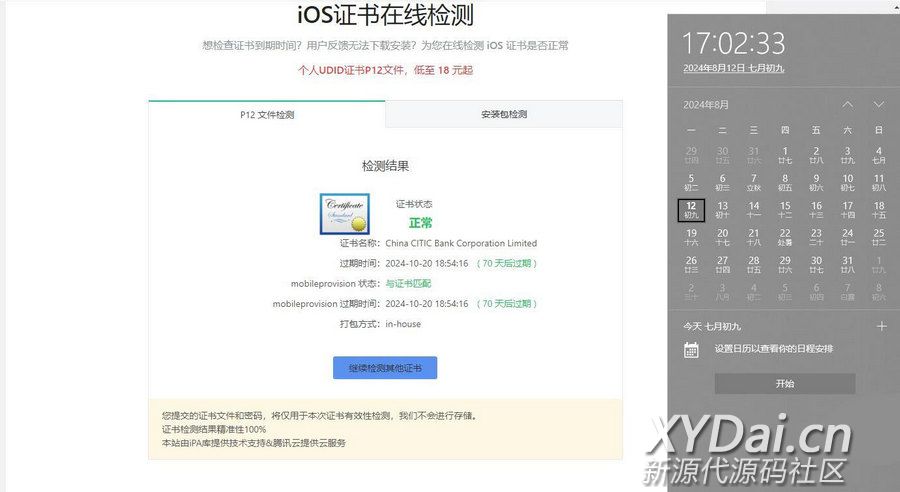Select August 1 in the calendar
This screenshot has height=492, width=900.
pos(785,155)
